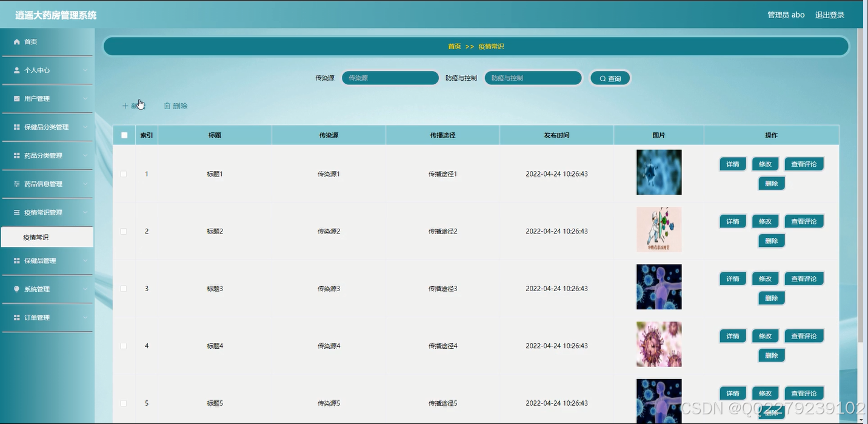This screenshot has width=868, height=424.
Task: Select the person icon next to 个人中心
Action: [16, 70]
